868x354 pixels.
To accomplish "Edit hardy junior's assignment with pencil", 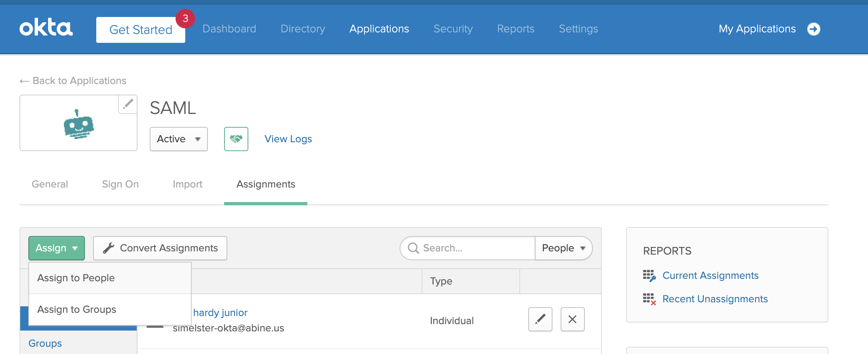I will click(540, 319).
